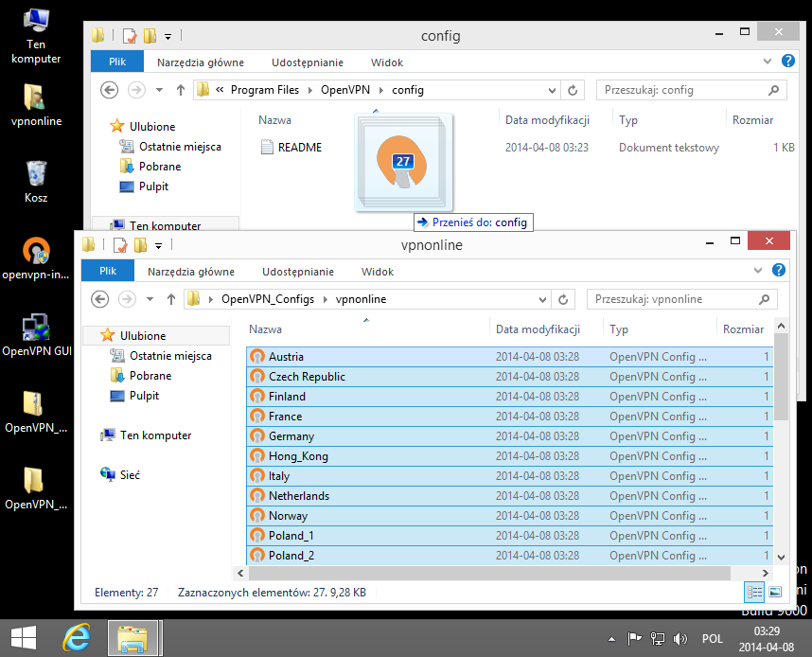
Task: Go up one level in config window
Action: tap(180, 90)
